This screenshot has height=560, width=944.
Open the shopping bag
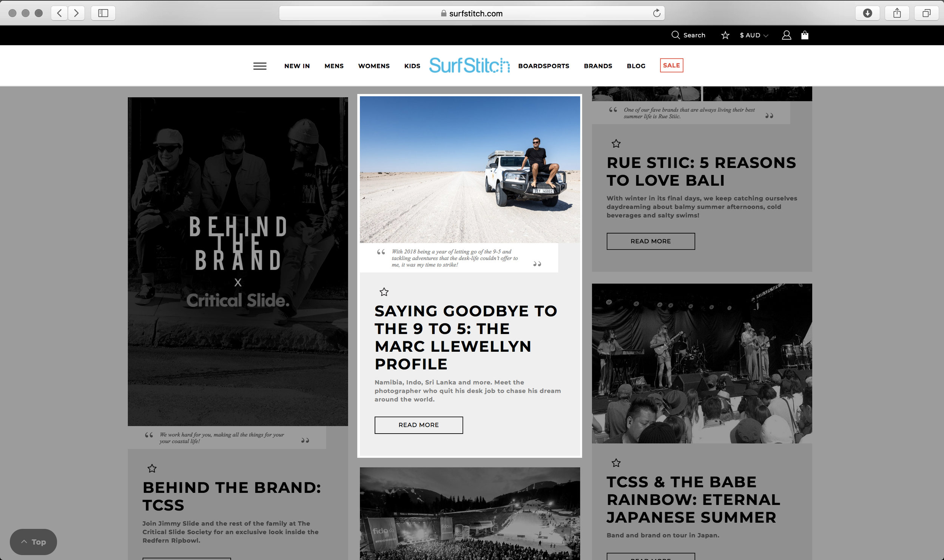(x=805, y=35)
